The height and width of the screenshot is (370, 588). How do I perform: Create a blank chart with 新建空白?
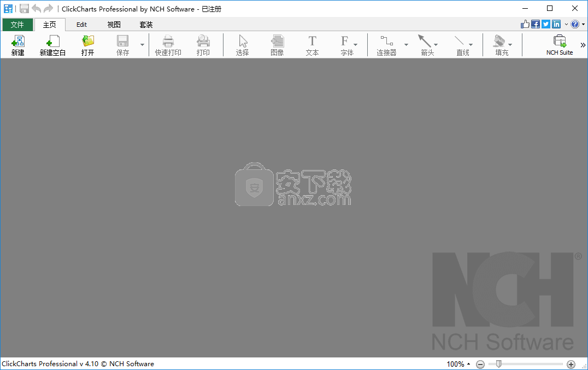click(52, 45)
